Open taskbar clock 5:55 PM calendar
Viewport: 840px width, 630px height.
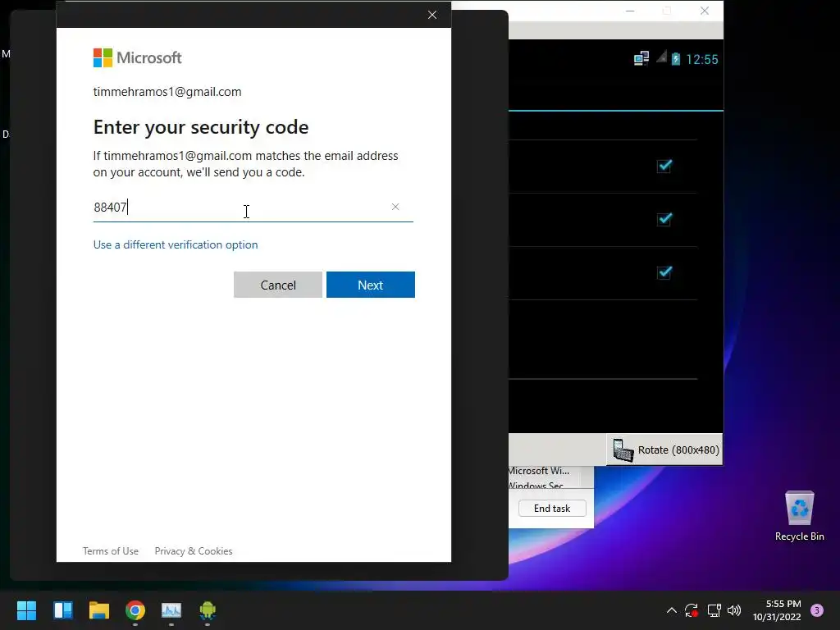[777, 610]
